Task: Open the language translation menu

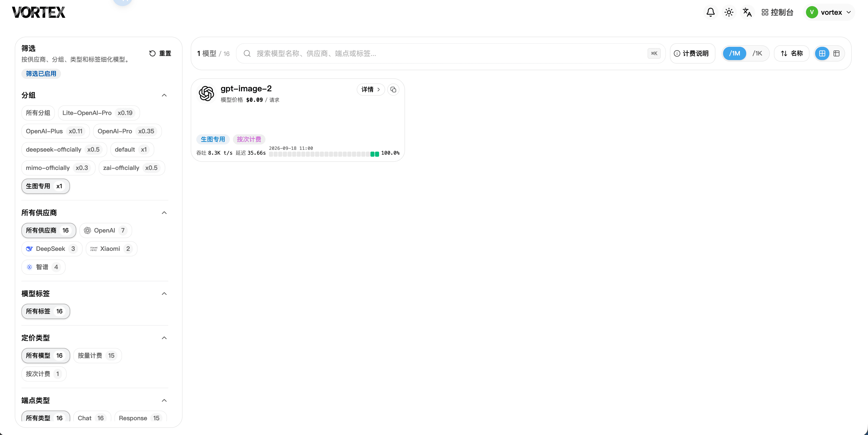Action: (747, 12)
